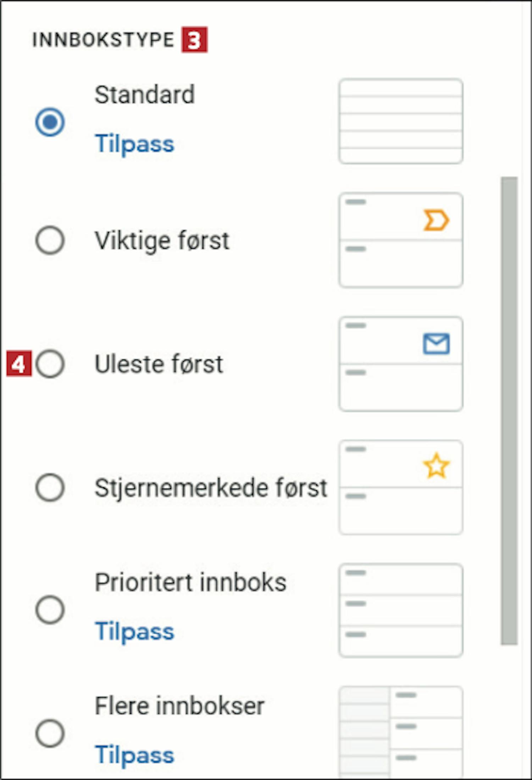Choose the Viktige først radio option

pyautogui.click(x=50, y=240)
